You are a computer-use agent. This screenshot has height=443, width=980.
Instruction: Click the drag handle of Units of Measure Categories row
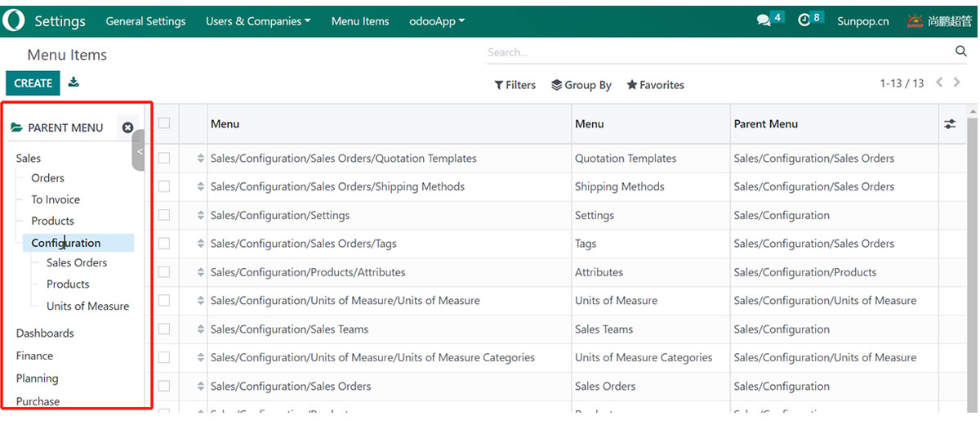(201, 358)
